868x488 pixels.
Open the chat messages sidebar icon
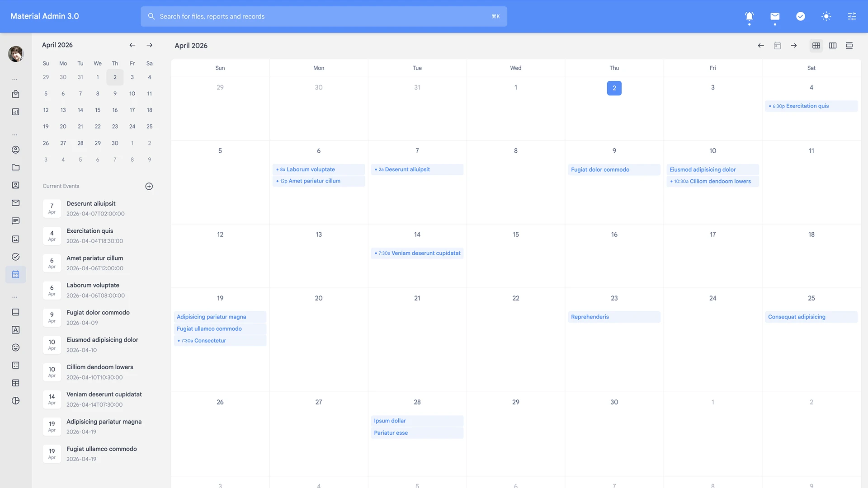tap(16, 221)
